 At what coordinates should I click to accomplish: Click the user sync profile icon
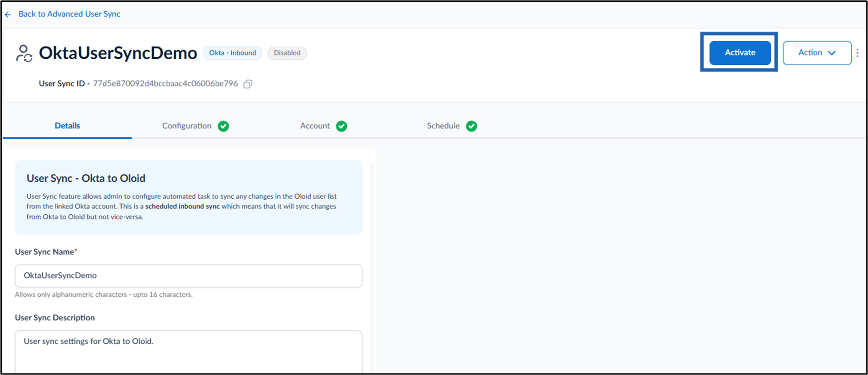[x=24, y=53]
